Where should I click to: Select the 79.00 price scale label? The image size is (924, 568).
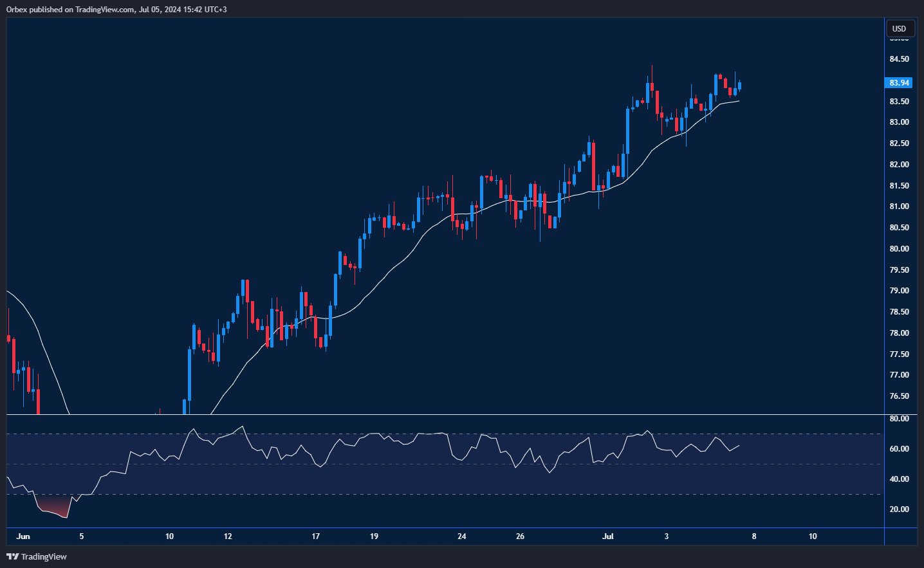tap(899, 291)
